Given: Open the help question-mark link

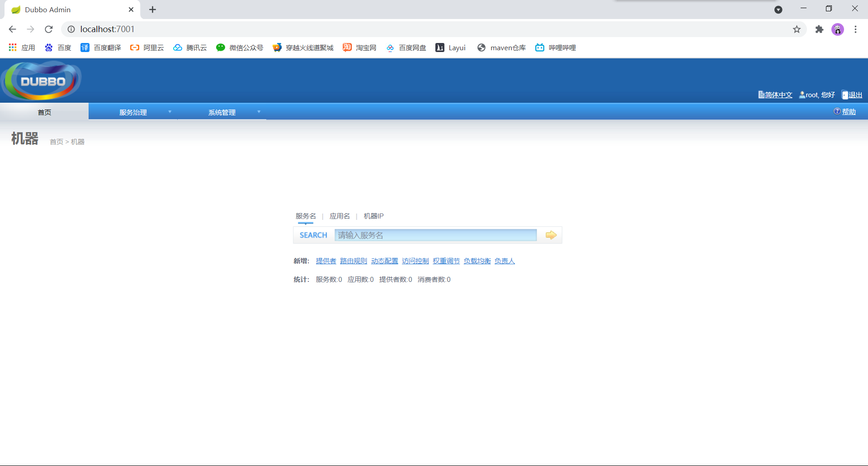Looking at the screenshot, I should (844, 112).
